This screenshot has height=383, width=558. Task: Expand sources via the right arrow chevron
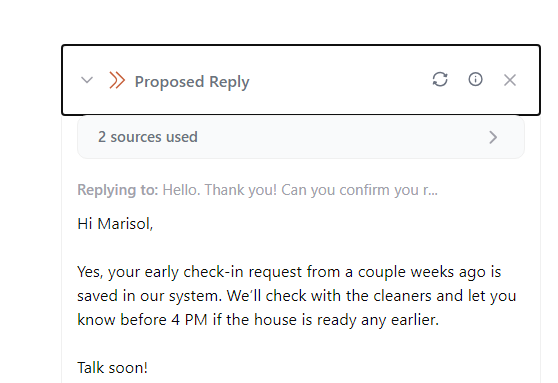coord(493,137)
